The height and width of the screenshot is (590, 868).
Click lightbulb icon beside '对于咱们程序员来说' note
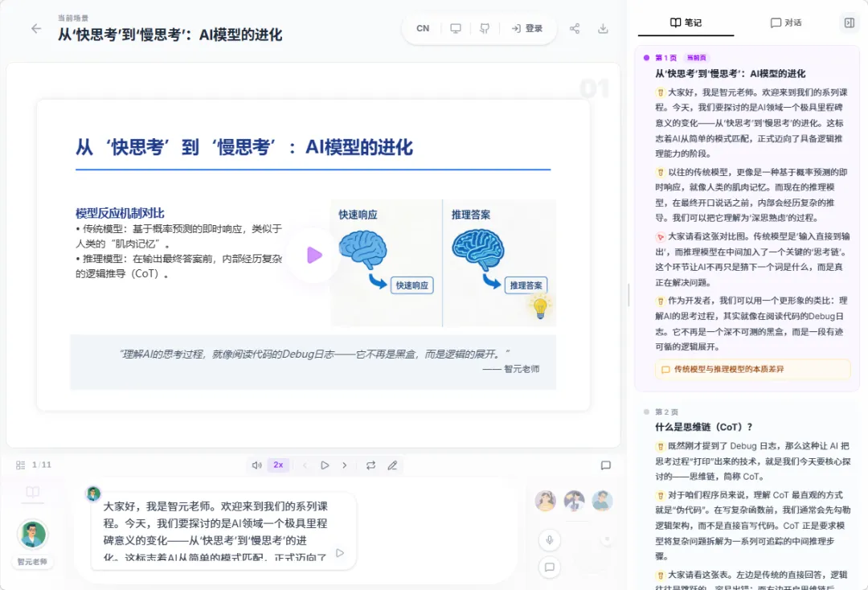(661, 495)
